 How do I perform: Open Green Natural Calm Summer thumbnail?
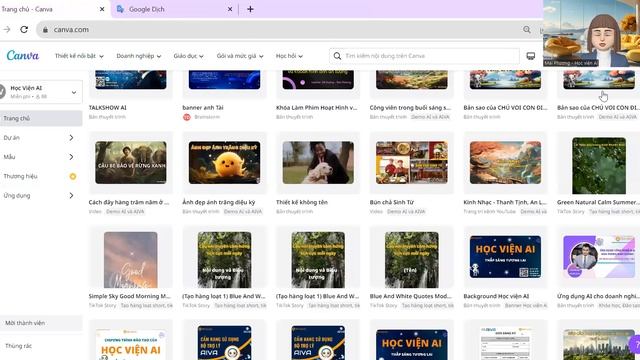point(599,165)
